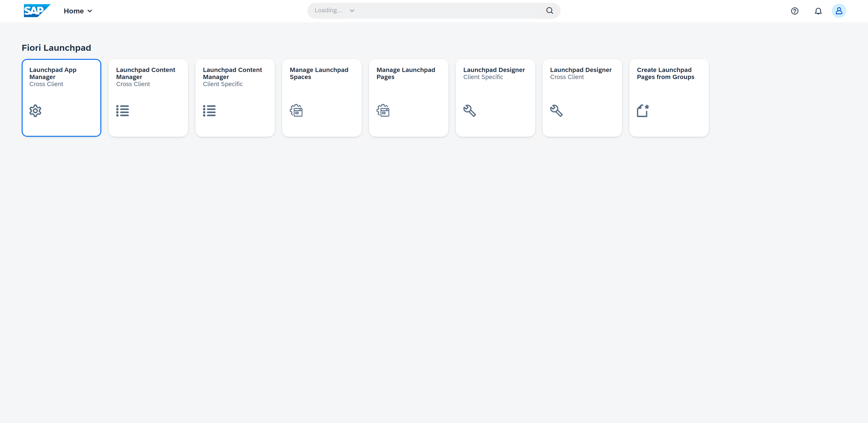The width and height of the screenshot is (868, 423).
Task: Click wrench icon on Client Specific Designer
Action: [469, 111]
